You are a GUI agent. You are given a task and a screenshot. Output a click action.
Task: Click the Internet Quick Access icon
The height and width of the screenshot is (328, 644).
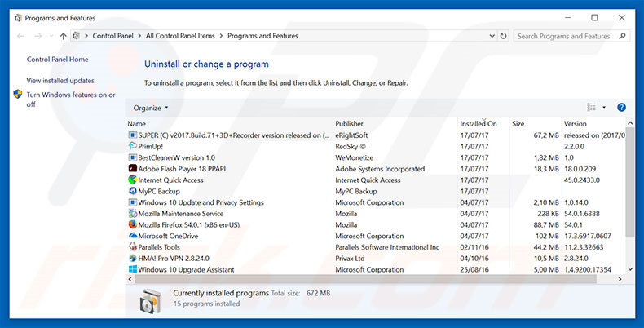132,180
